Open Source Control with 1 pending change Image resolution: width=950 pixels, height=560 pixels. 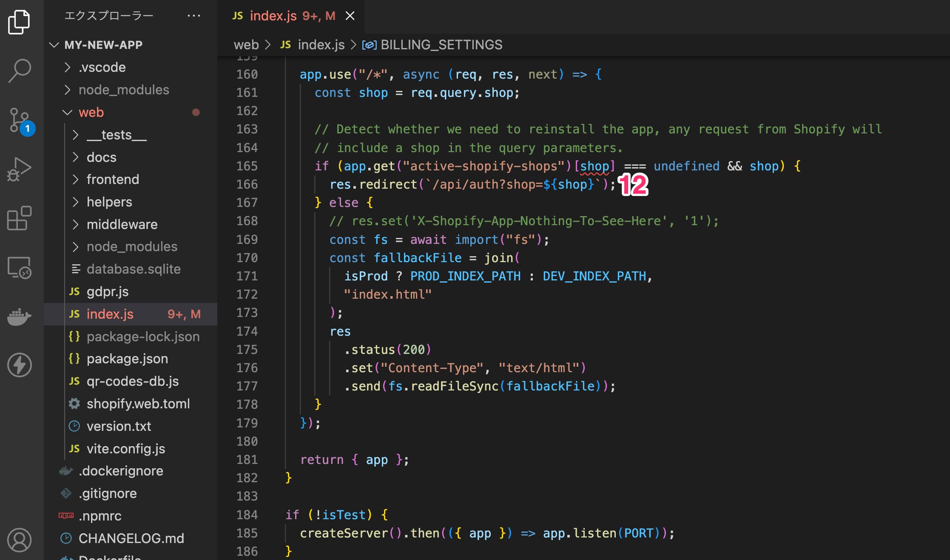tap(19, 120)
